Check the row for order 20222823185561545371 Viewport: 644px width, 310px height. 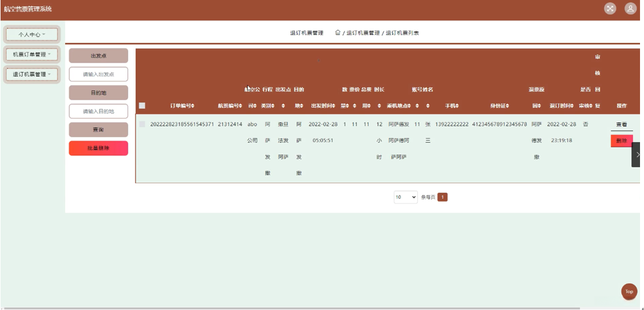[142, 124]
